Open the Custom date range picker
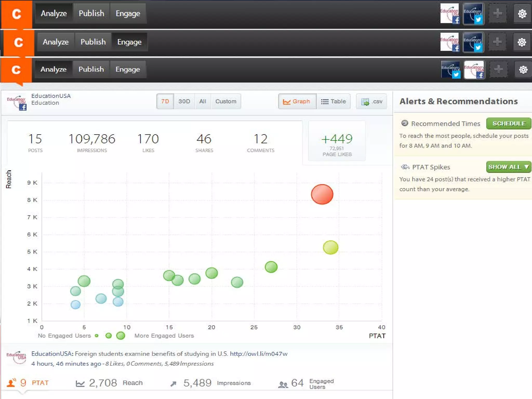This screenshot has width=532, height=399. pos(226,101)
